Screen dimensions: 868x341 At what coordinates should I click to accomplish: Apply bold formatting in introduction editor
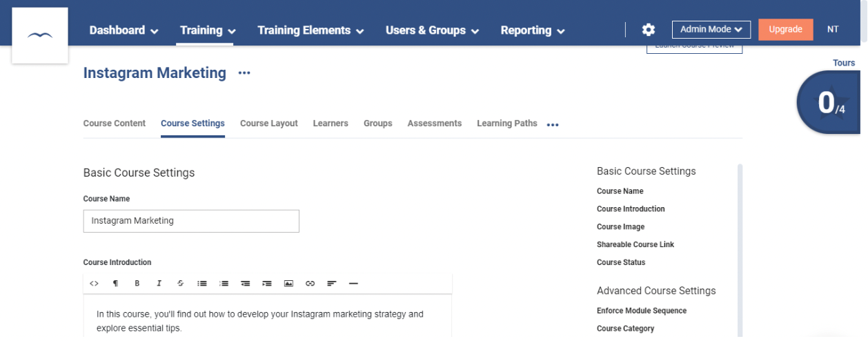coord(137,284)
